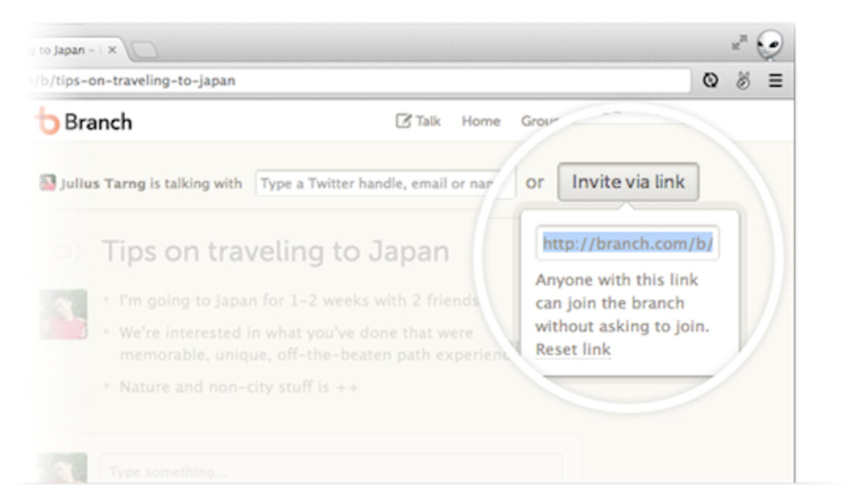
Task: Click Julius Tarng's small avatar
Action: pyautogui.click(x=47, y=183)
